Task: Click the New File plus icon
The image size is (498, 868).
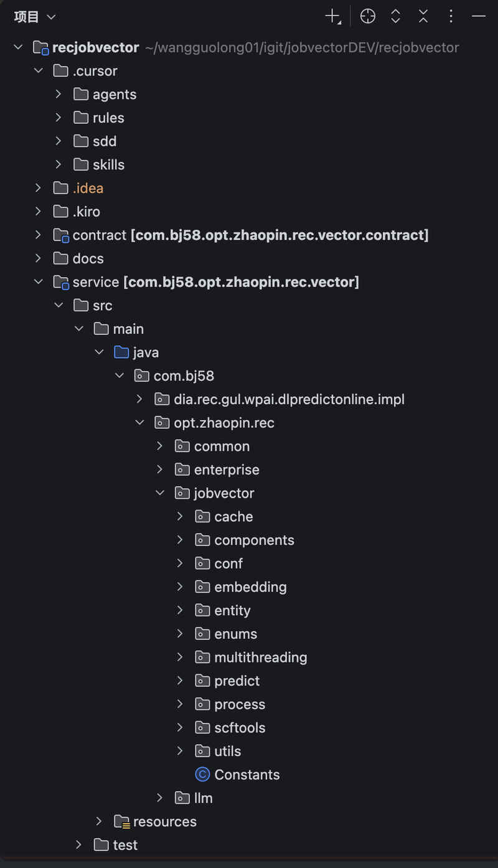Action: click(333, 17)
